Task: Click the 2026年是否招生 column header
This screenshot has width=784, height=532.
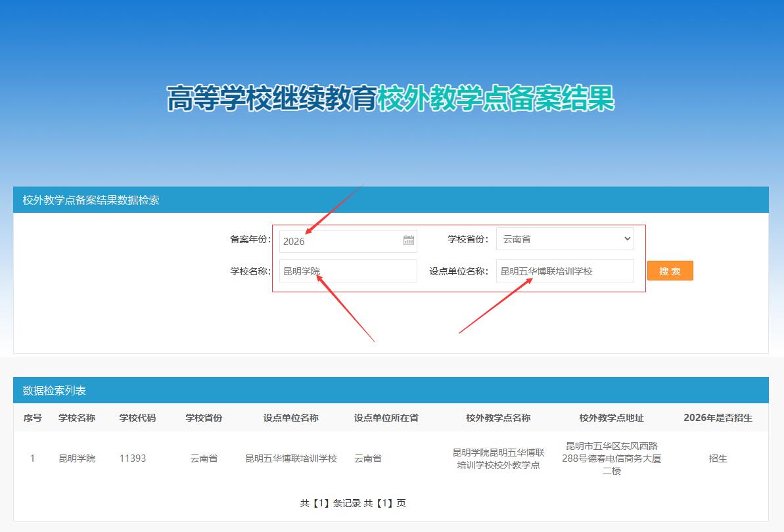Action: 718,418
